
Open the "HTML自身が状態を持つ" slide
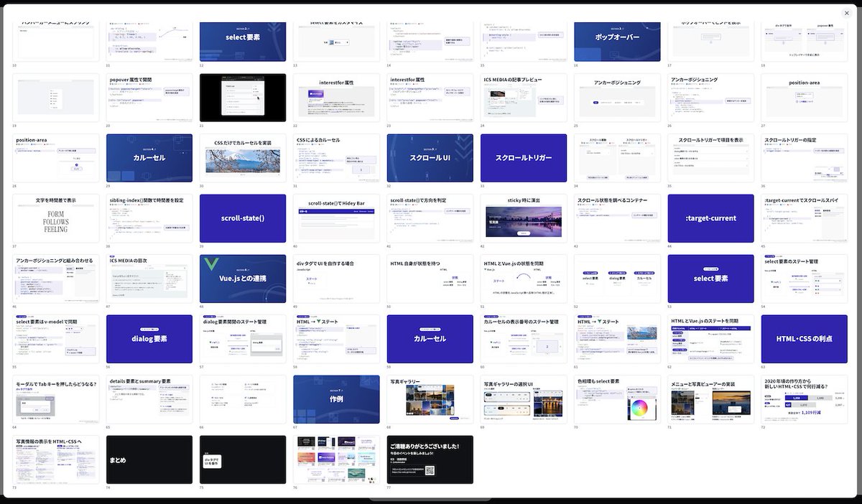pyautogui.click(x=430, y=279)
